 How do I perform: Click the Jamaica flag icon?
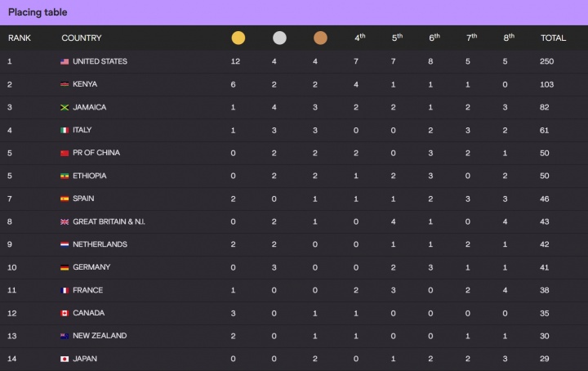(x=65, y=107)
